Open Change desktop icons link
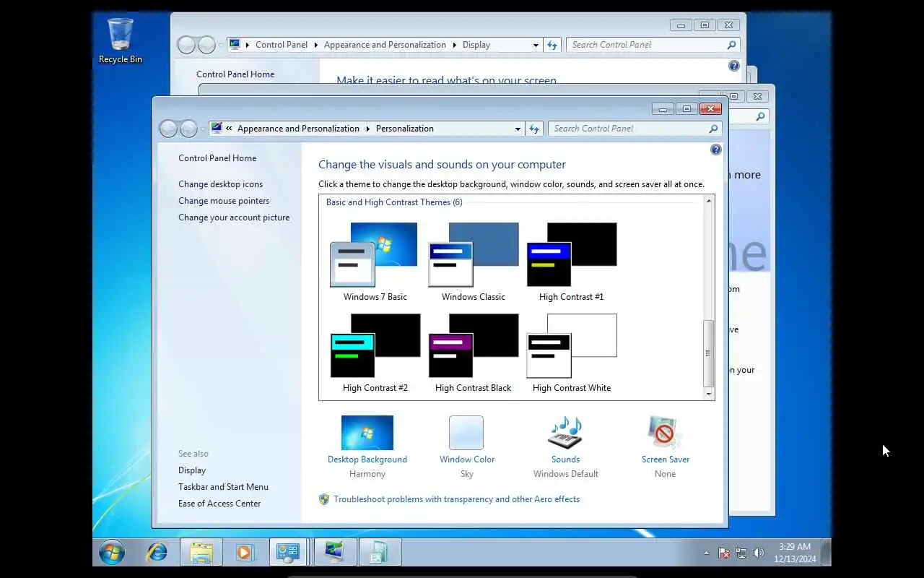 coord(221,184)
